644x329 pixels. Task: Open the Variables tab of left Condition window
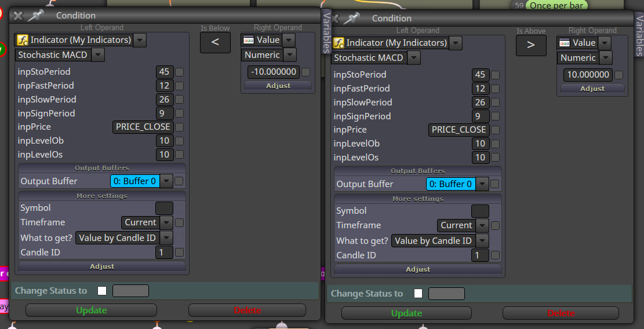pyautogui.click(x=326, y=32)
